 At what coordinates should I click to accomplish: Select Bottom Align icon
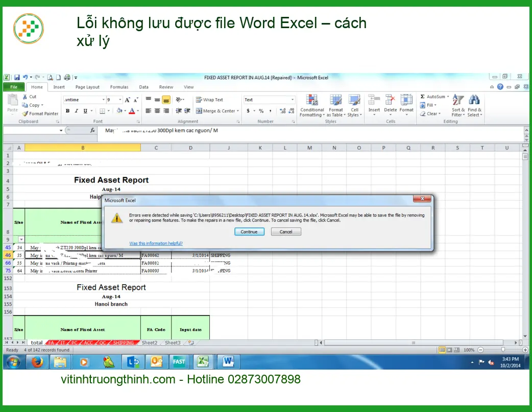[x=166, y=100]
